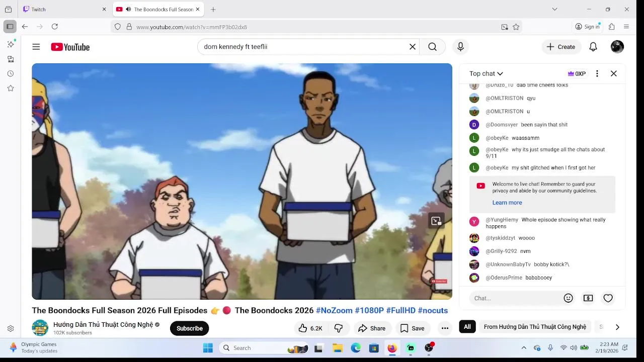Select From Hướng Dẫn Thủ Thuật Công Nghệ chip

tap(535, 327)
